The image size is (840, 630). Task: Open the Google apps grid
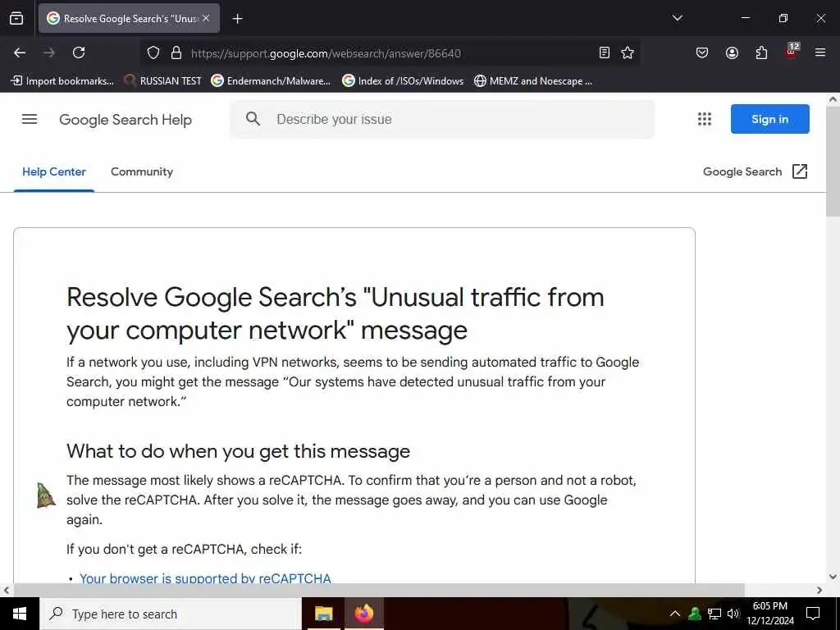pos(705,119)
